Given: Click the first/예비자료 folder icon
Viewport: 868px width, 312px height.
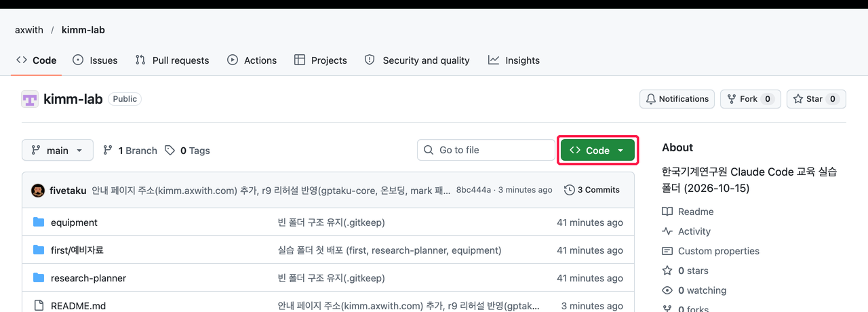Looking at the screenshot, I should [39, 250].
